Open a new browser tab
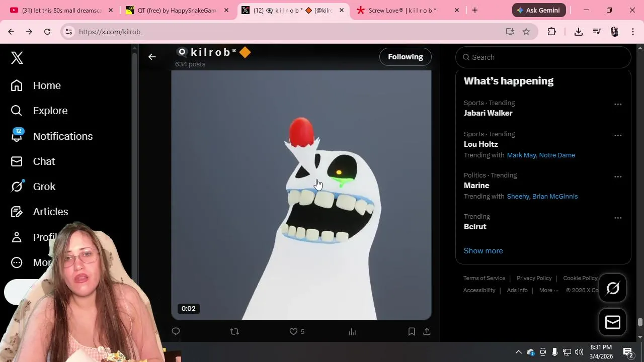 click(x=475, y=10)
